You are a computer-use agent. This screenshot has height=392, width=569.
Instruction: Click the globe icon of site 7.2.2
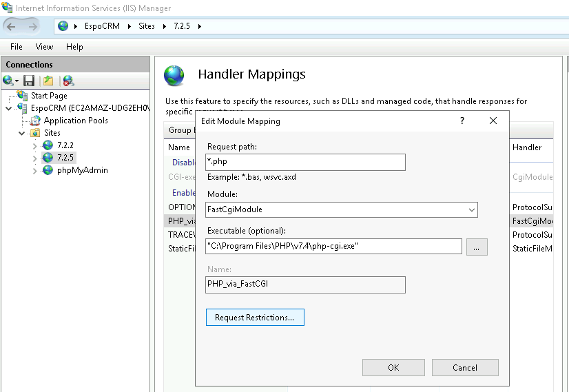click(x=48, y=145)
